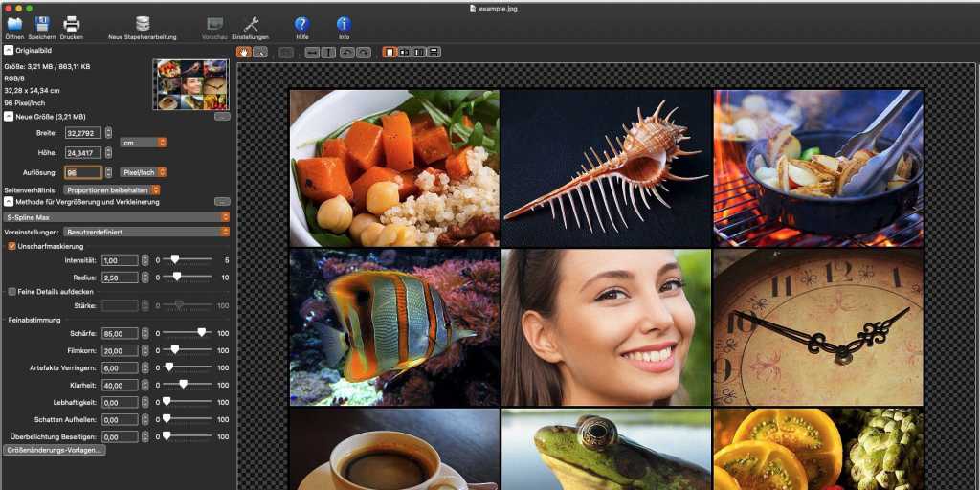The height and width of the screenshot is (490, 980).
Task: Click the Klarheit slider
Action: tap(188, 385)
